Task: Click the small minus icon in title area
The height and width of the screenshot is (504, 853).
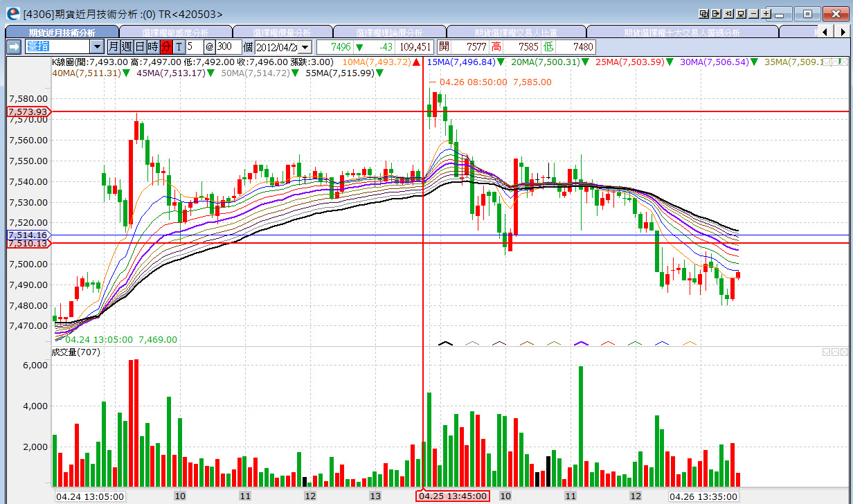Action: coord(753,13)
